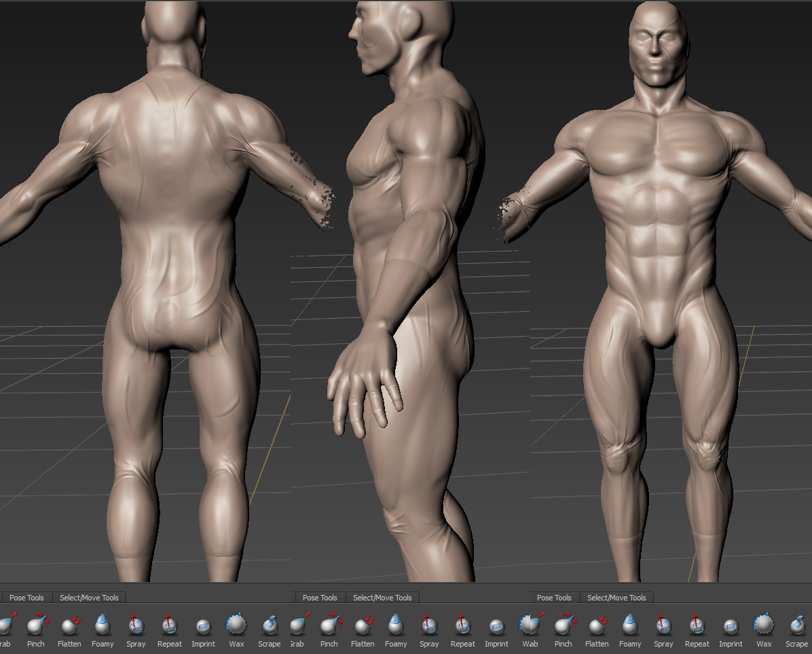Select the Pinch tool under the back view
Viewport: 812px width, 654px height.
pos(36,630)
